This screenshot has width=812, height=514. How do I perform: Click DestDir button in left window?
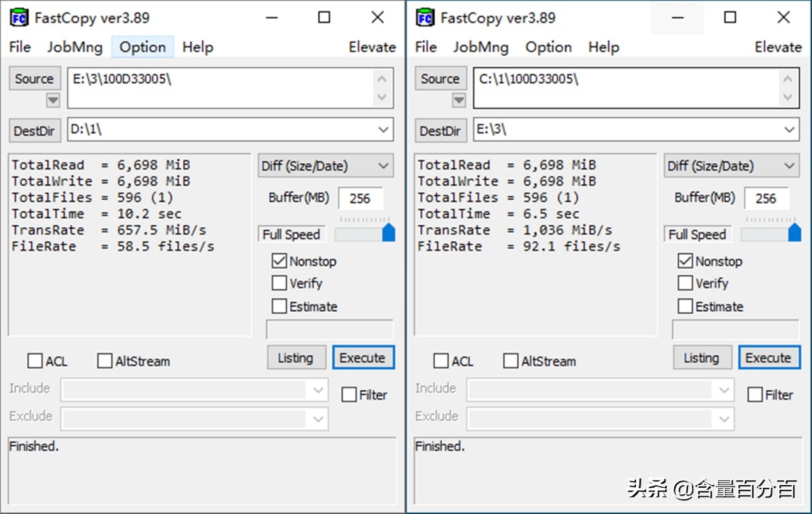pyautogui.click(x=35, y=131)
